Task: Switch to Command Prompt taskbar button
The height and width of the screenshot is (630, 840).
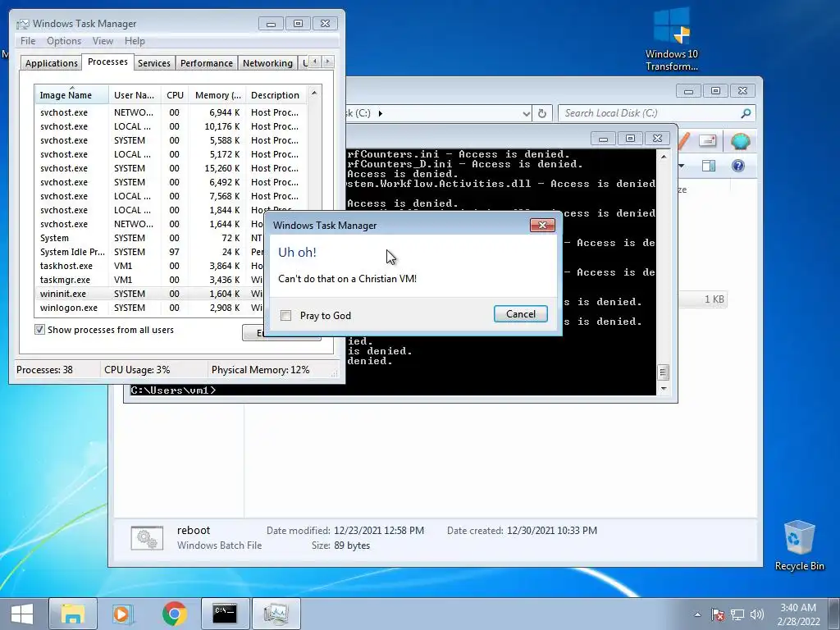Action: click(x=225, y=614)
